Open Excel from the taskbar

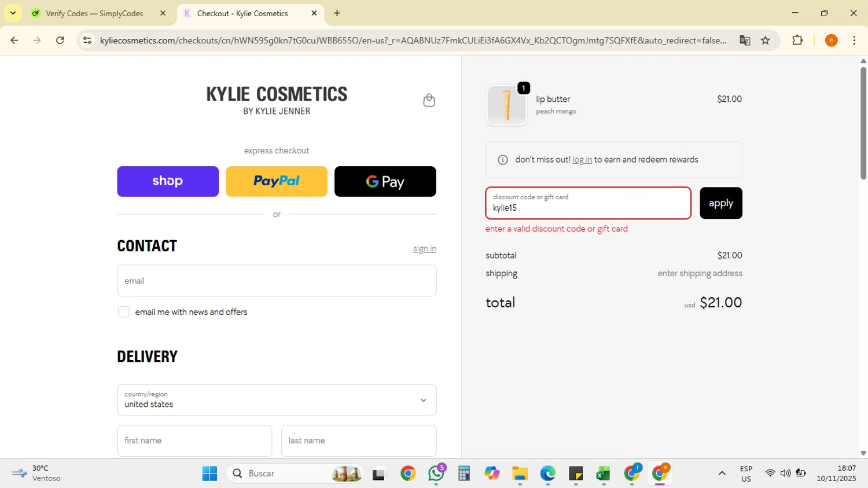click(x=604, y=474)
